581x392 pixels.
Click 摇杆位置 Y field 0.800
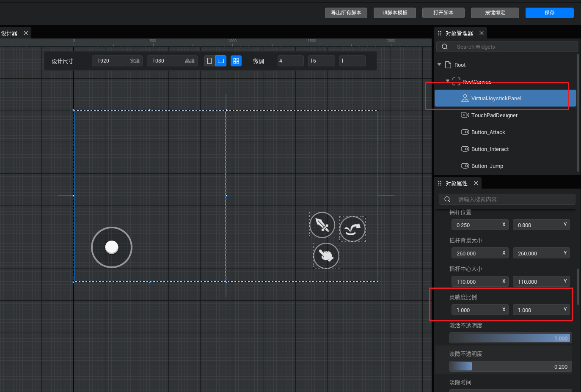[x=541, y=225]
